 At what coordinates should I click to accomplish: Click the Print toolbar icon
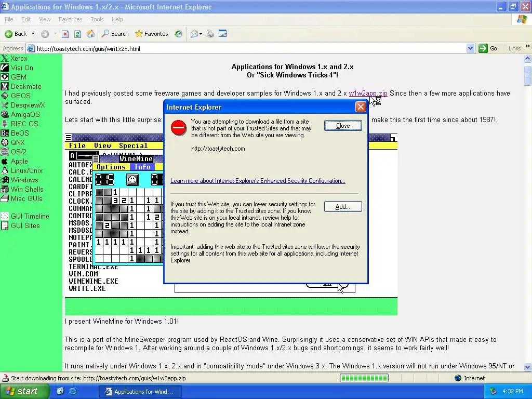210,34
